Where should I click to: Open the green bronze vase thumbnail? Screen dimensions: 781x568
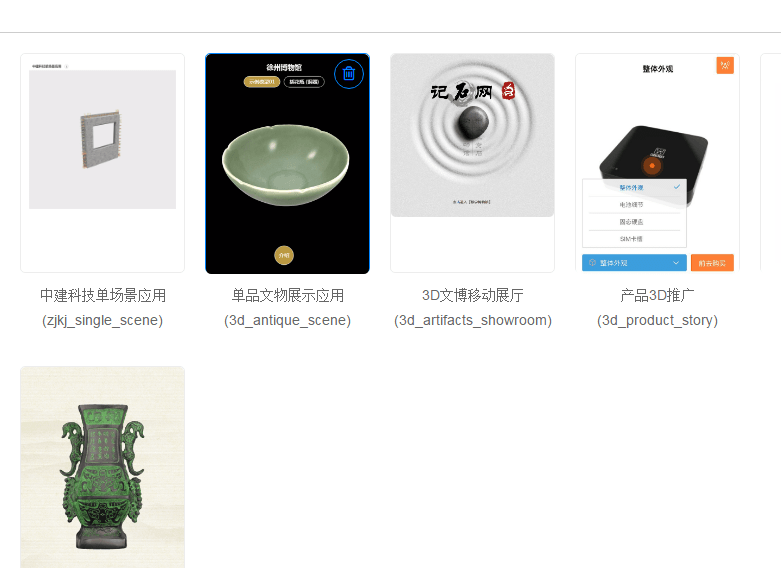click(x=103, y=467)
